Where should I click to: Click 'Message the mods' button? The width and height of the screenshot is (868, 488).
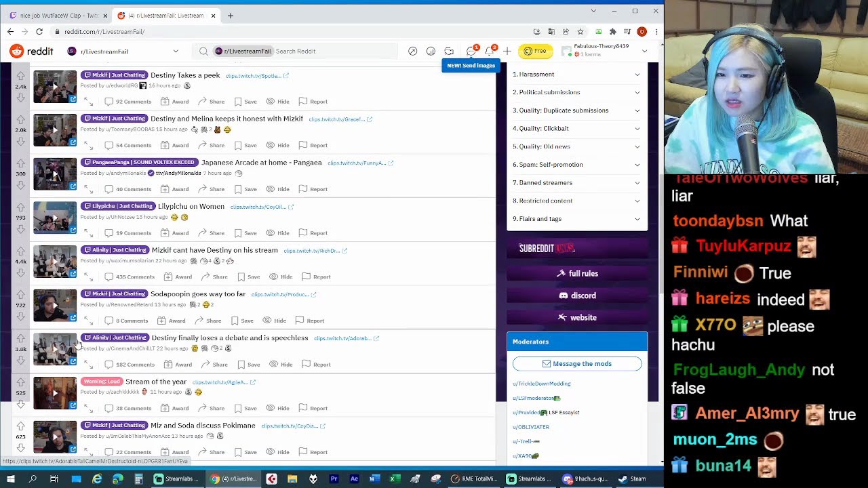pos(577,364)
